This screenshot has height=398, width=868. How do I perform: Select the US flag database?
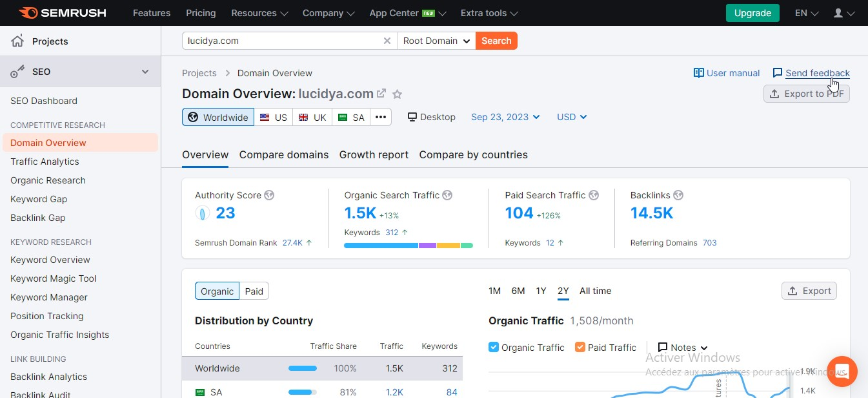coord(273,117)
